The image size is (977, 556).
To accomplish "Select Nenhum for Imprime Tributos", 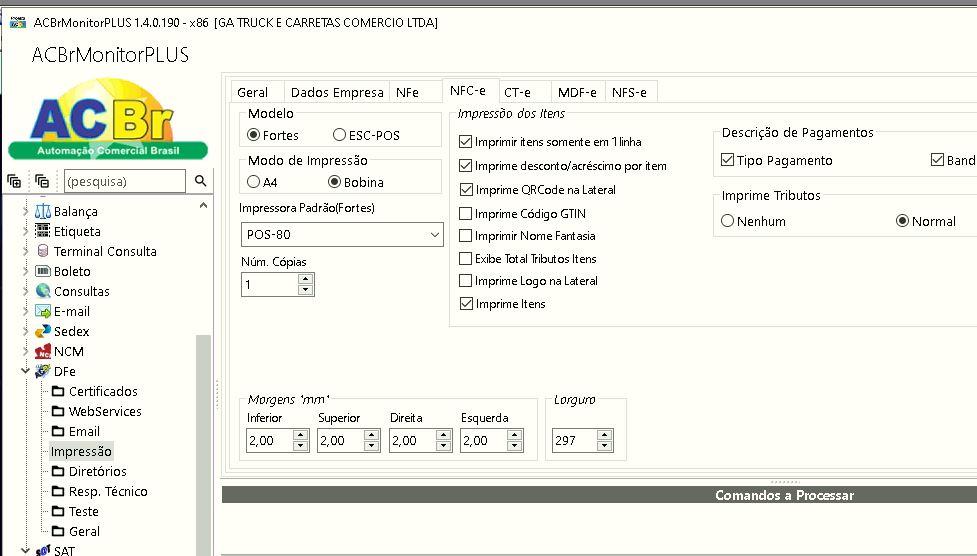I will (x=727, y=221).
